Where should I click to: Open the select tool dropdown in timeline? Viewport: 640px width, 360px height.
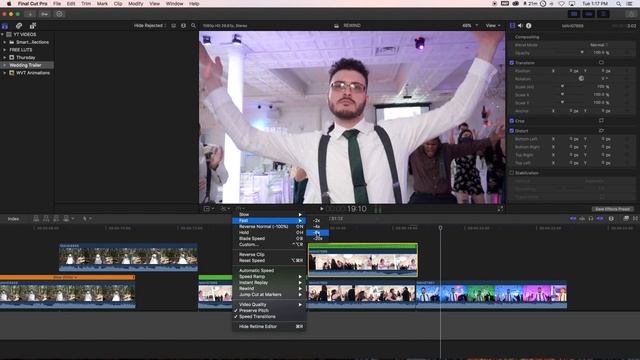87,219
